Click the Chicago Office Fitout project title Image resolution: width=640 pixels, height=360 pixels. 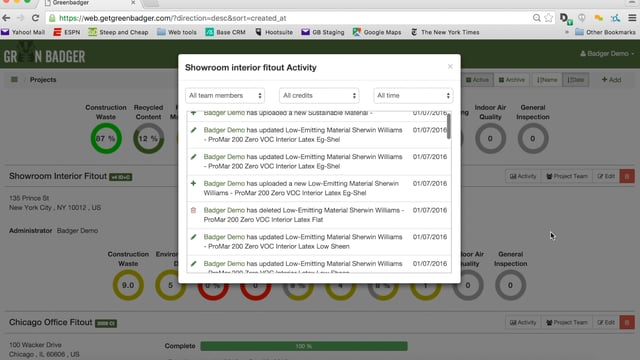click(x=51, y=322)
